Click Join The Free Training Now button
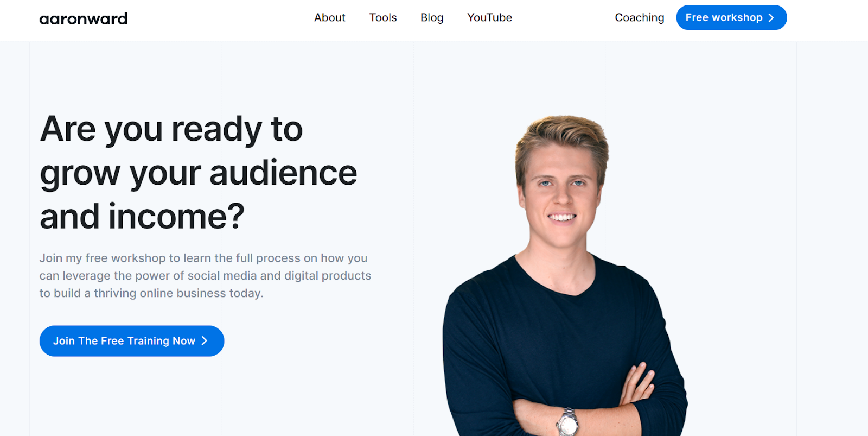This screenshot has height=436, width=868. pos(132,341)
